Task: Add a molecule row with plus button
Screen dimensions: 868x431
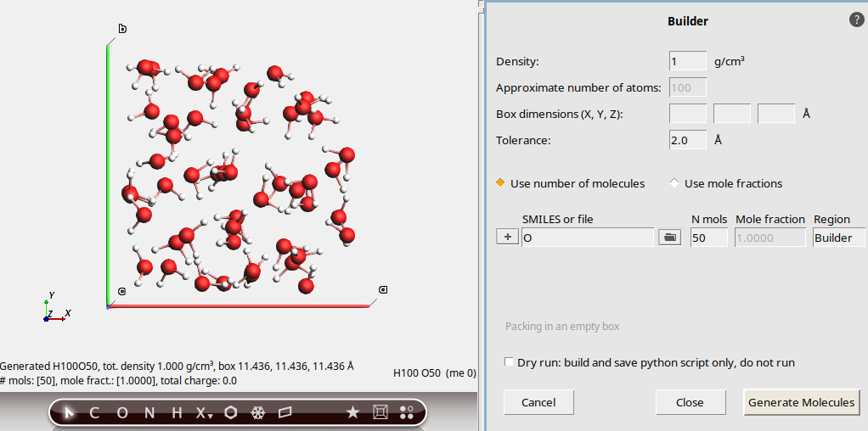Action: [x=508, y=238]
